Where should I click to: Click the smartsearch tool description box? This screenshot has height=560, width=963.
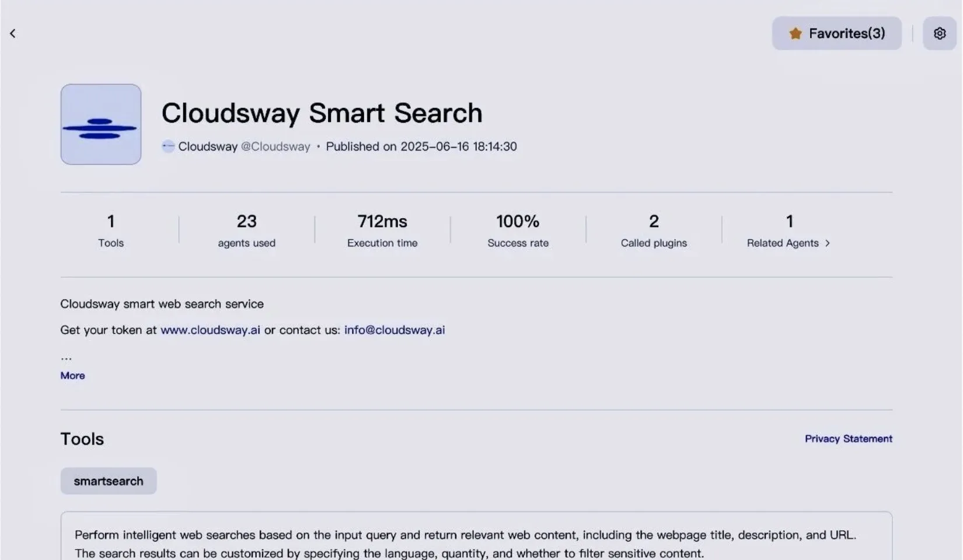pos(476,542)
